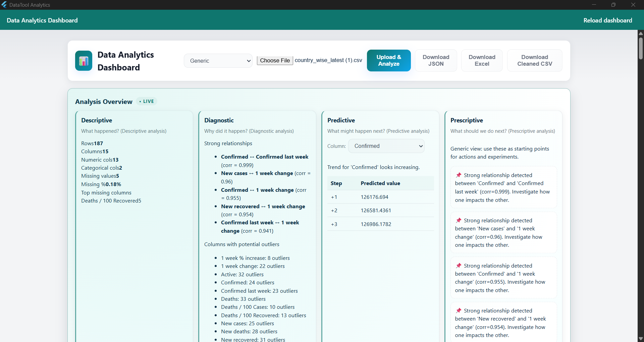Click predicted value 126581.4361
This screenshot has height=342, width=644.
tap(376, 210)
